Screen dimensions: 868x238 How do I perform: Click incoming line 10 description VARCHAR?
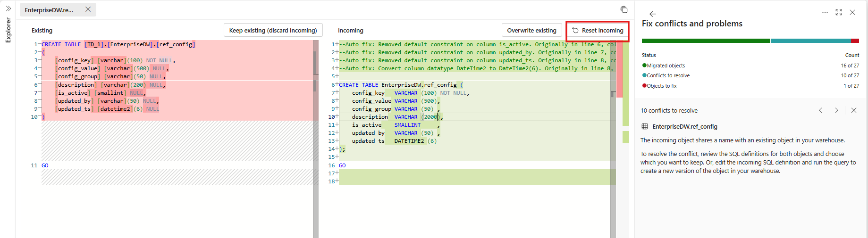point(397,117)
